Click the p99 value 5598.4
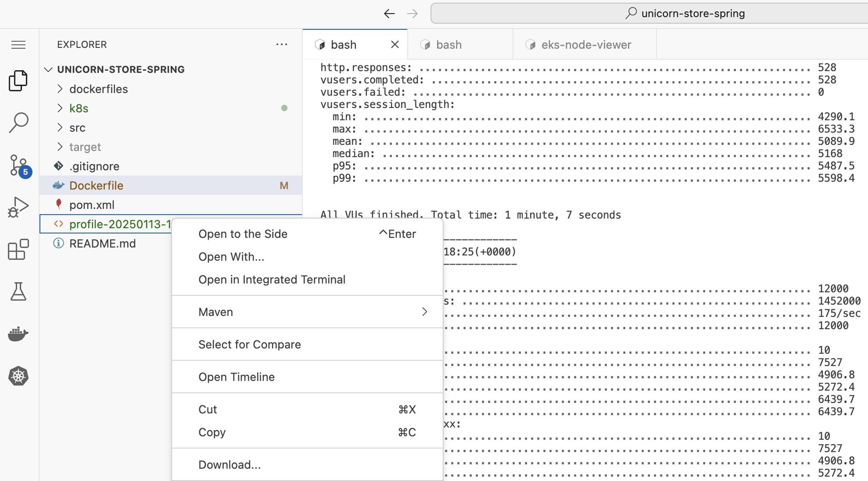 (836, 178)
